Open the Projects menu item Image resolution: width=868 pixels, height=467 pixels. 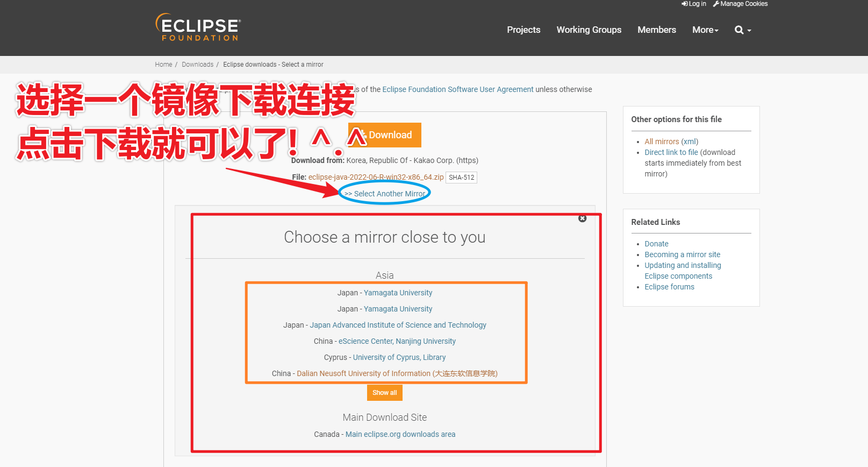click(523, 30)
